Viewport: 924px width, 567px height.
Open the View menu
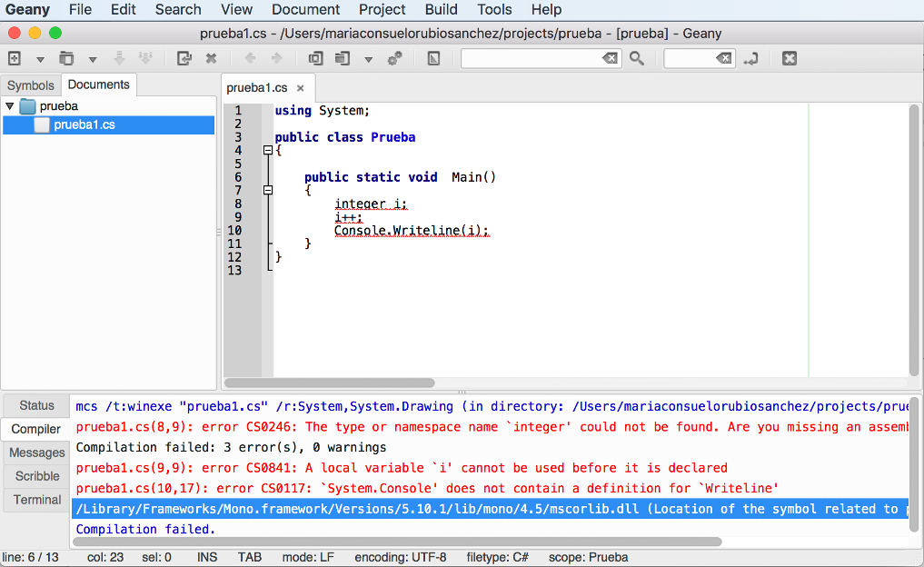point(236,9)
